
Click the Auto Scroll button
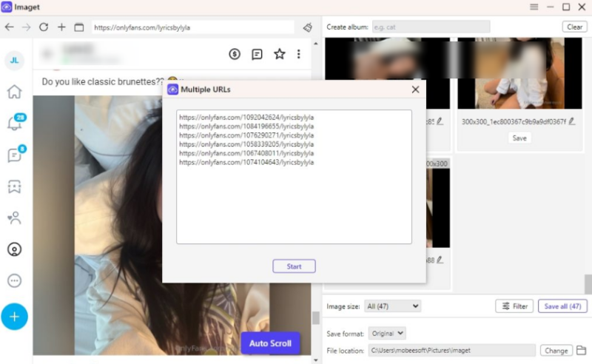[270, 343]
